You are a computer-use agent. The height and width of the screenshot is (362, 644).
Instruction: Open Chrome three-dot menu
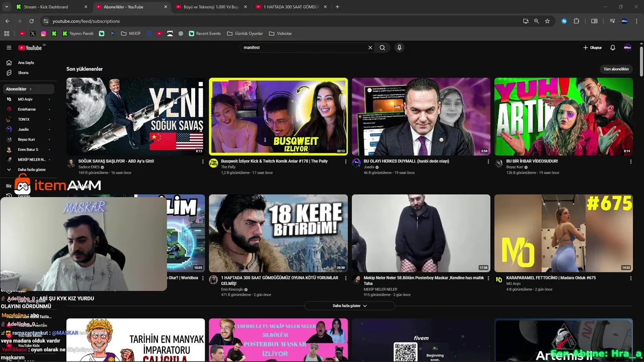click(x=636, y=21)
